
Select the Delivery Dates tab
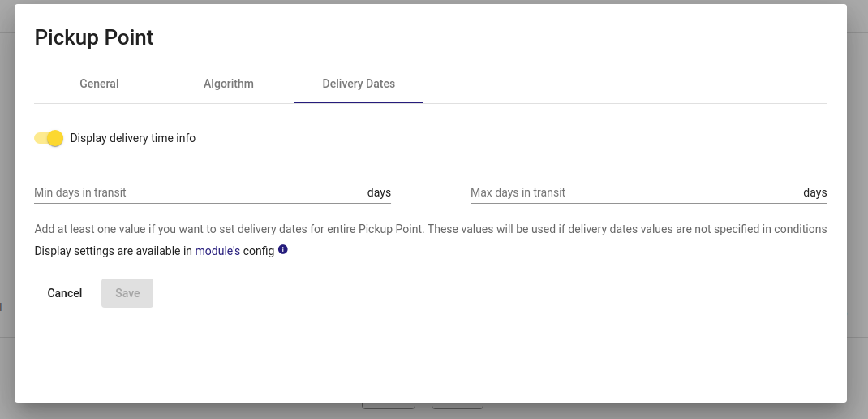click(359, 84)
